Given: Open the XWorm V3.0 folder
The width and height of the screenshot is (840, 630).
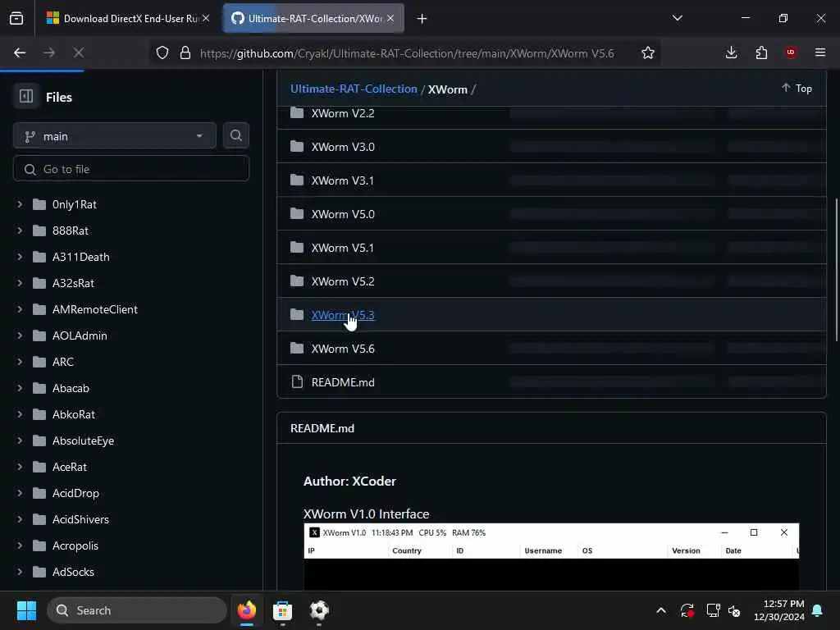Looking at the screenshot, I should (343, 147).
